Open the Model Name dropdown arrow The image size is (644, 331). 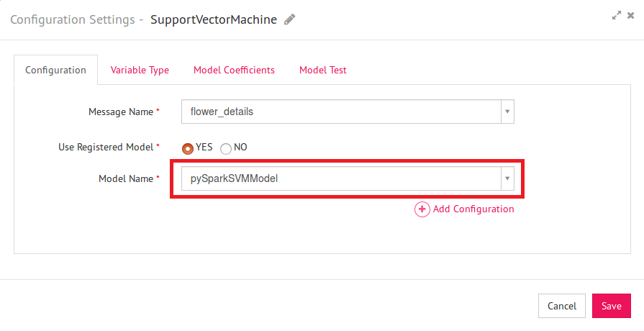pos(507,178)
